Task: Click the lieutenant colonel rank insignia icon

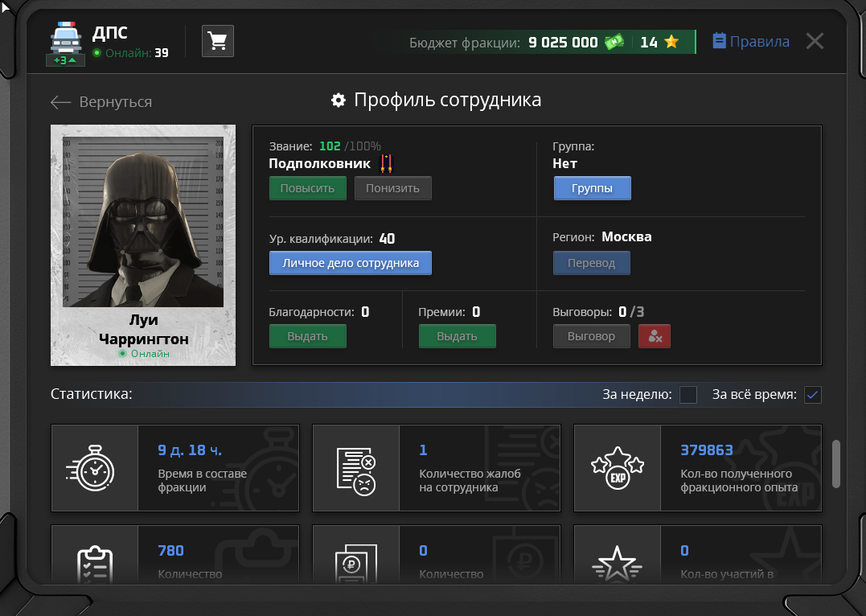Action: [x=387, y=164]
